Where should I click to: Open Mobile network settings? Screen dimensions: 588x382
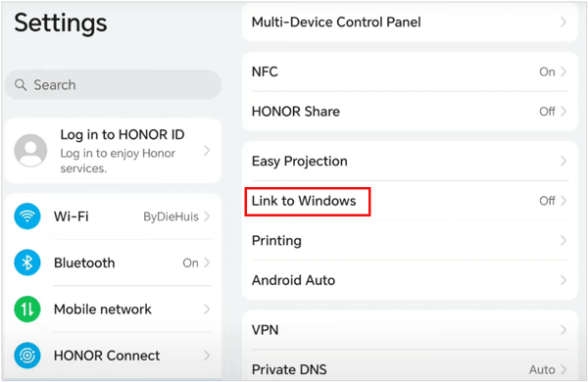coord(114,310)
